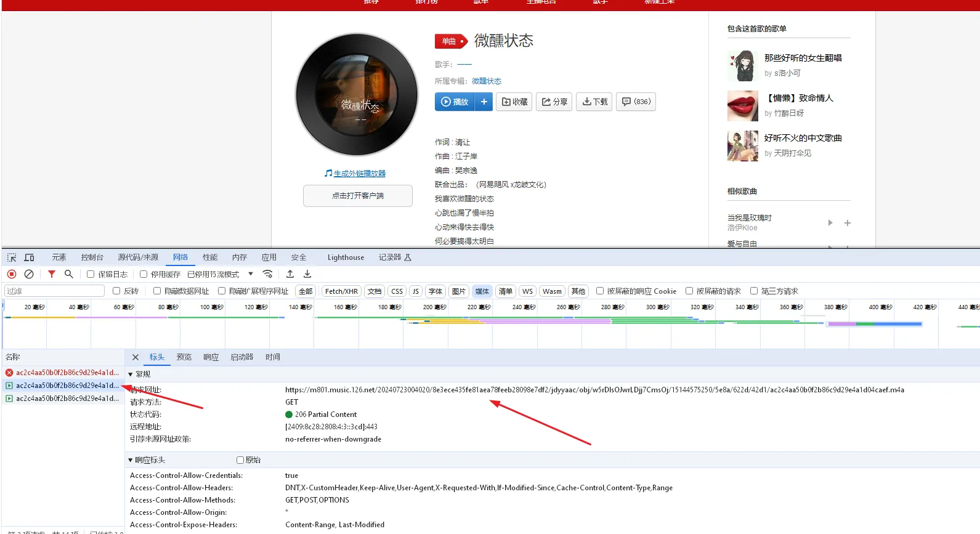Open network conditions wifi icon
Viewport: 980px width, 534px height.
(x=267, y=274)
